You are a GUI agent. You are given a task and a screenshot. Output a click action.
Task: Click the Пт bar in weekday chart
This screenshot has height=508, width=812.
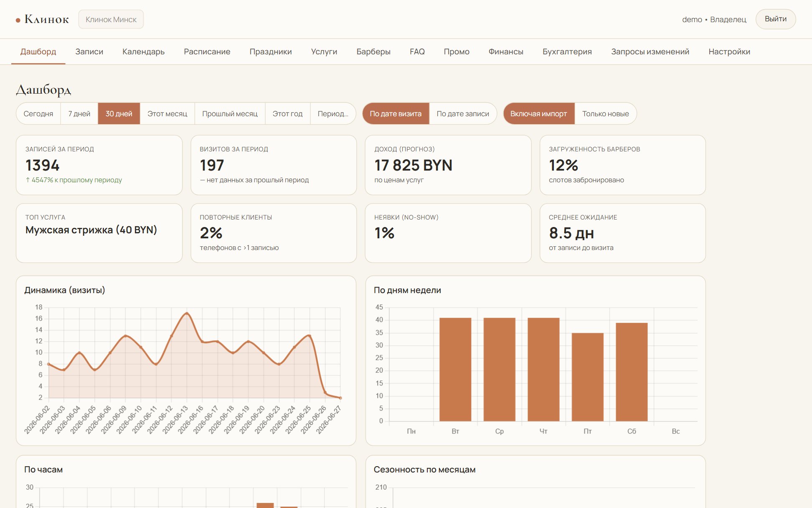587,377
